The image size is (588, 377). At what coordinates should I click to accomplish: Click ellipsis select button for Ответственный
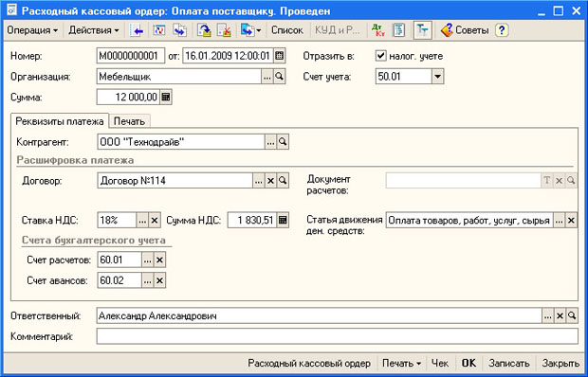(x=548, y=316)
